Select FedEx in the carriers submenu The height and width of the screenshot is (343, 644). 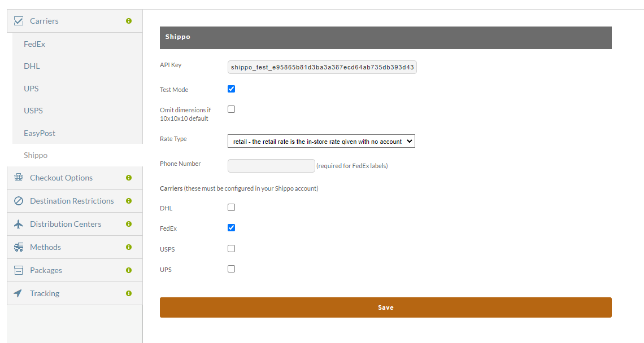tap(34, 44)
